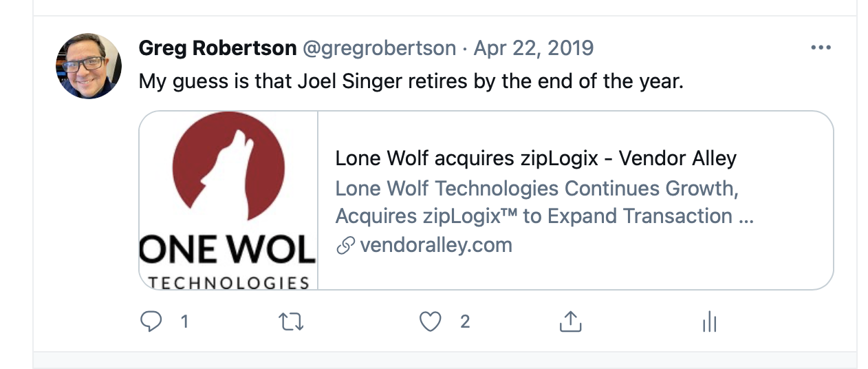Click the reply count number 1
Image resolution: width=868 pixels, height=369 pixels.
[x=184, y=321]
